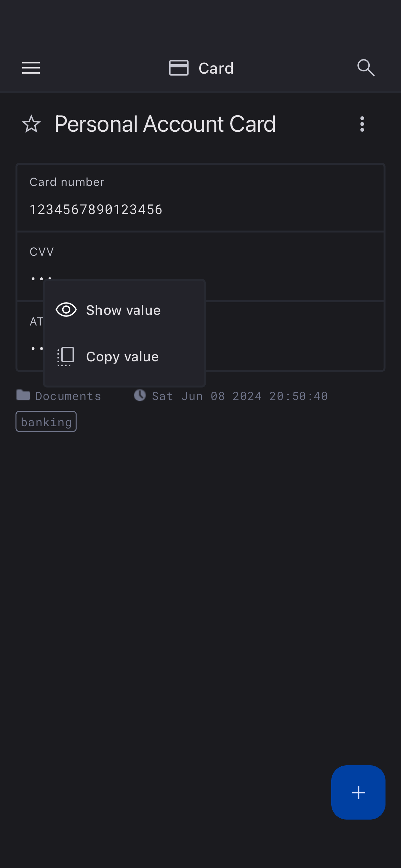Screen dimensions: 401x868
Task: Click the "Card number" field label
Action: tap(67, 182)
